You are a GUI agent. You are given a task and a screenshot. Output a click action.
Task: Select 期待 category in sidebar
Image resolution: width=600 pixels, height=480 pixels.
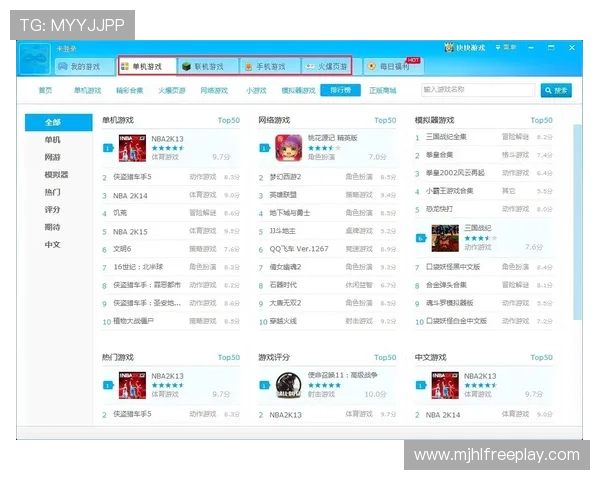click(x=52, y=227)
